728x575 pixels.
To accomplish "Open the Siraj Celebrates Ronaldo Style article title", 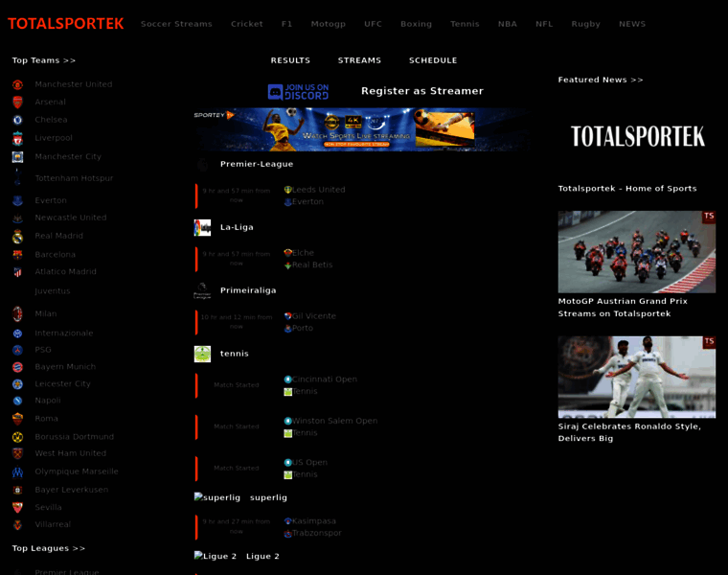I will click(629, 432).
